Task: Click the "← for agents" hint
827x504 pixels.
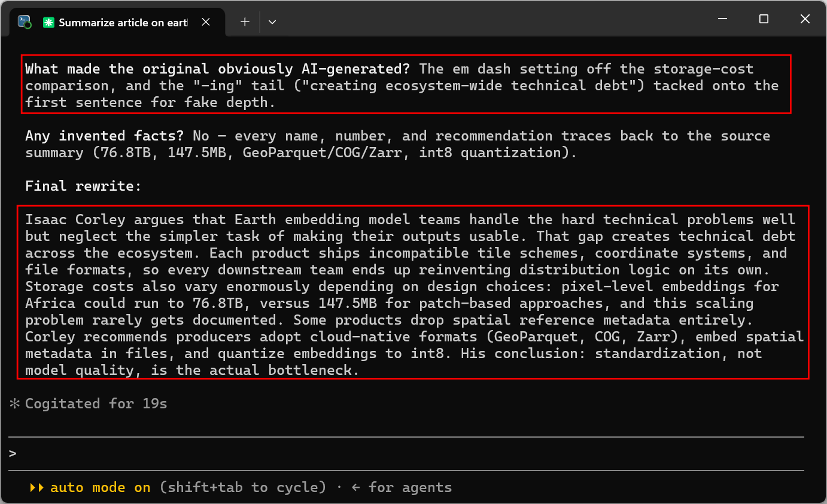Action: tap(402, 488)
